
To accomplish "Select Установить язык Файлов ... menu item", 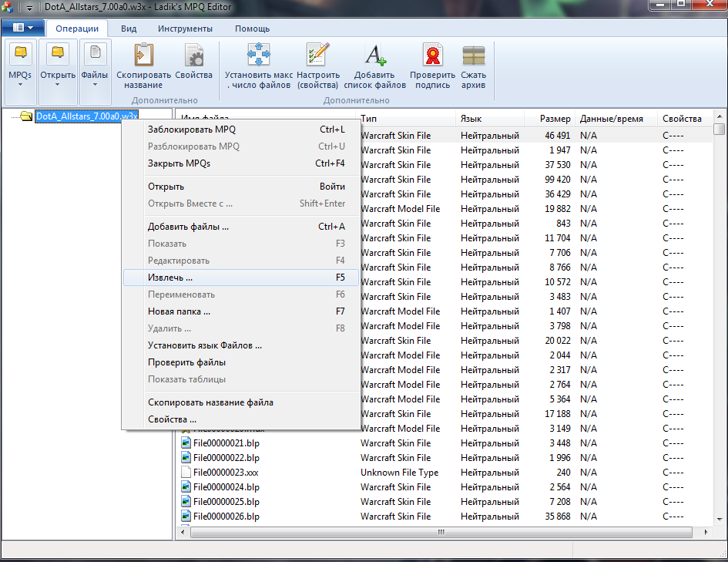I will [241, 345].
